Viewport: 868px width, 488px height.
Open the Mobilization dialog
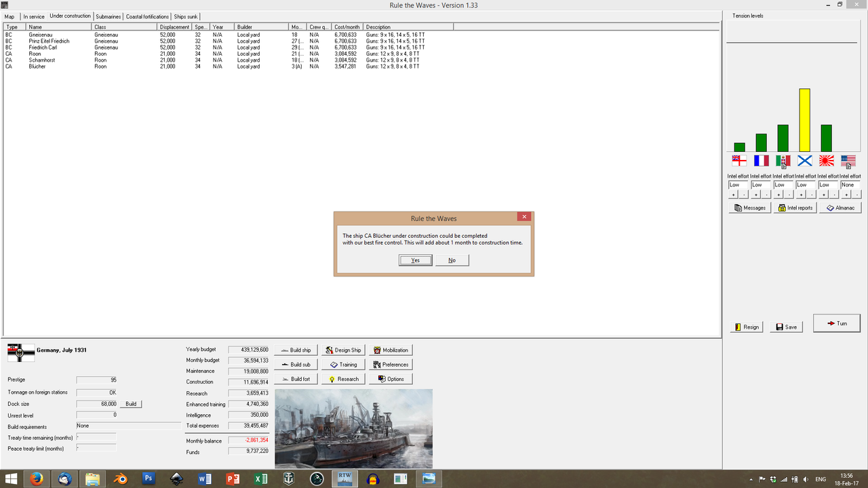pos(391,350)
